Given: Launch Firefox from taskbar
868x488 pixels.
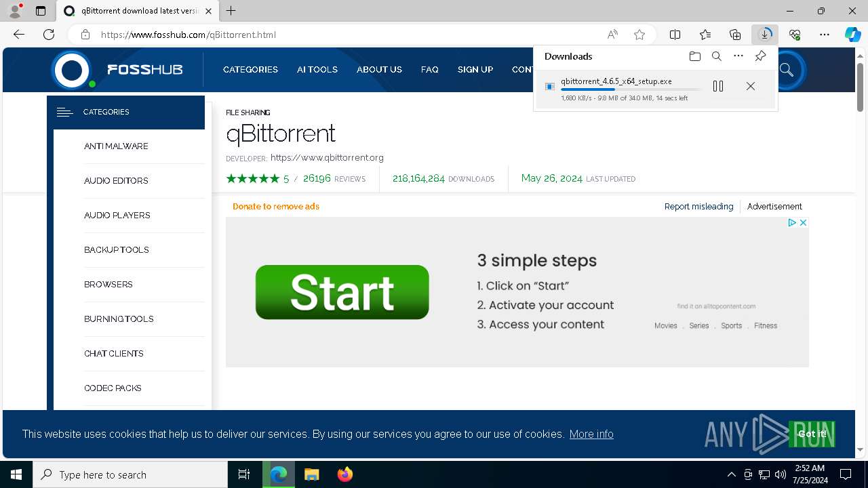Looking at the screenshot, I should pyautogui.click(x=344, y=474).
